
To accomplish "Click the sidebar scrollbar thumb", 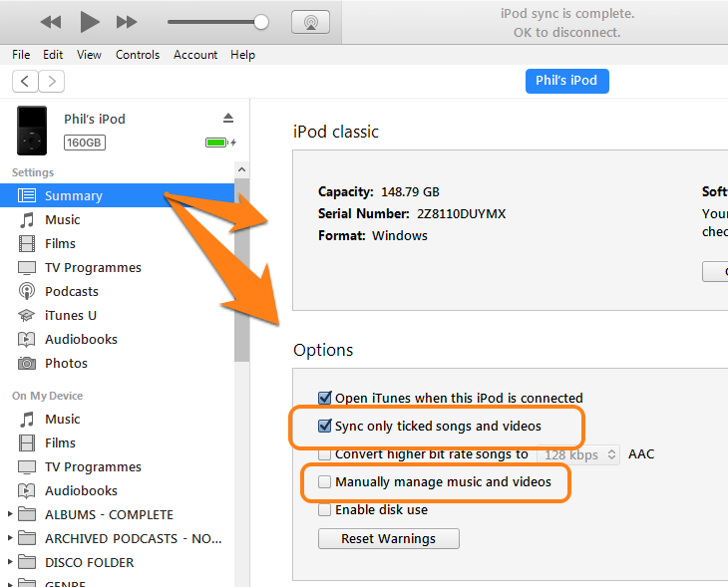I will (x=241, y=270).
